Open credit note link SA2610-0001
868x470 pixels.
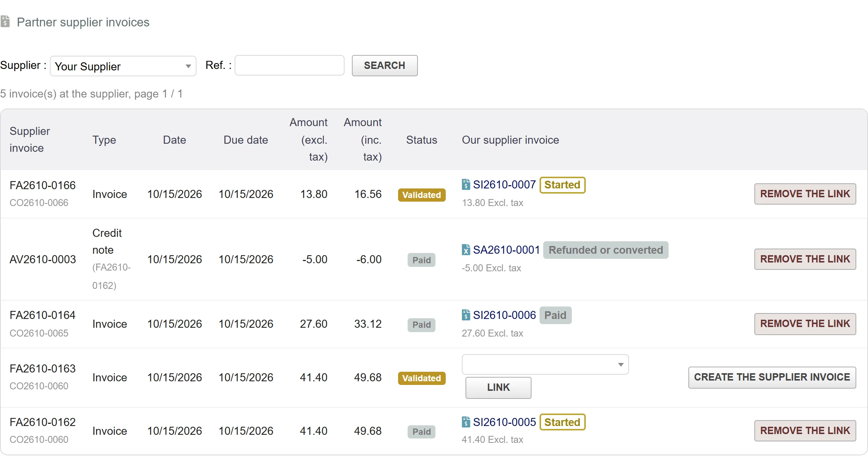tap(506, 250)
